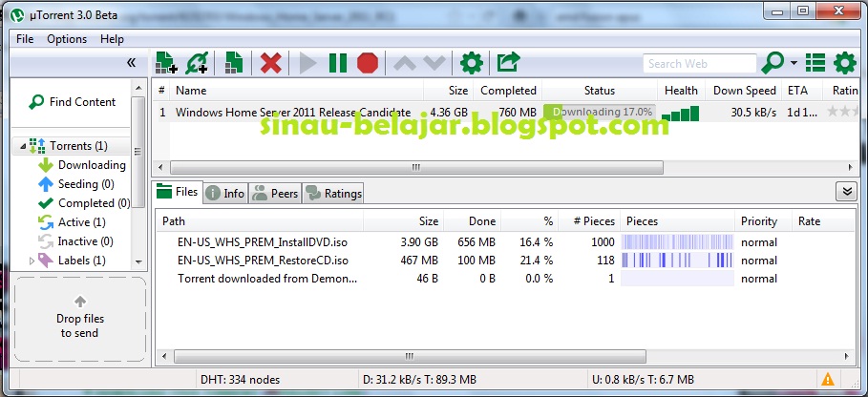The width and height of the screenshot is (868, 397).
Task: Click Add Torrent from URL icon
Action: pyautogui.click(x=196, y=63)
